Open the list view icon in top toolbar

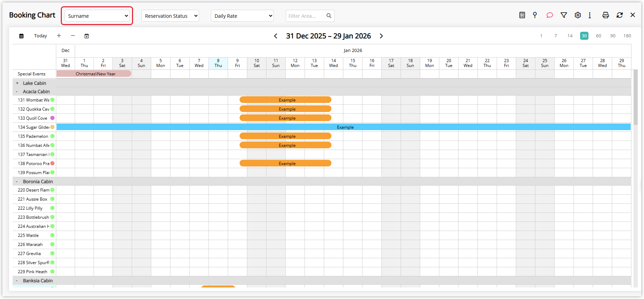[522, 15]
